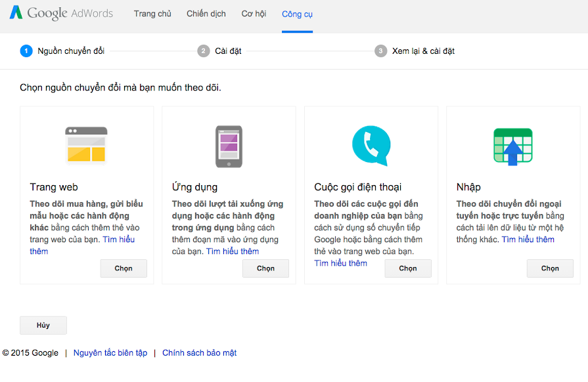Click the Trang web browser window icon

[86, 145]
